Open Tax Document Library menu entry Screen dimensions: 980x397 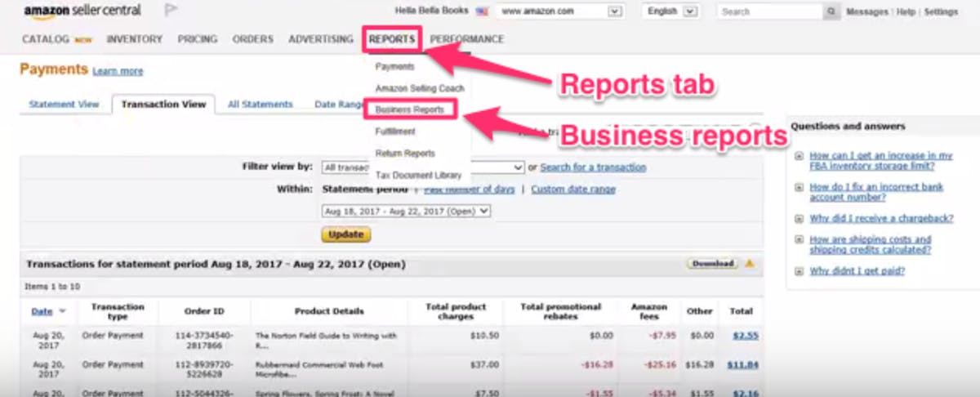point(418,175)
